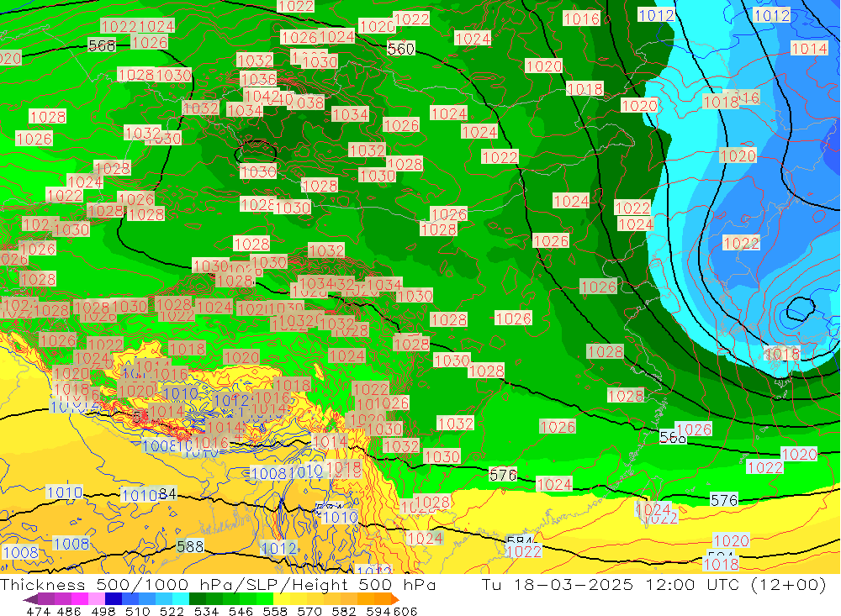Select the 522 value on the color legend
Screen dimensions: 841x616
(x=172, y=611)
